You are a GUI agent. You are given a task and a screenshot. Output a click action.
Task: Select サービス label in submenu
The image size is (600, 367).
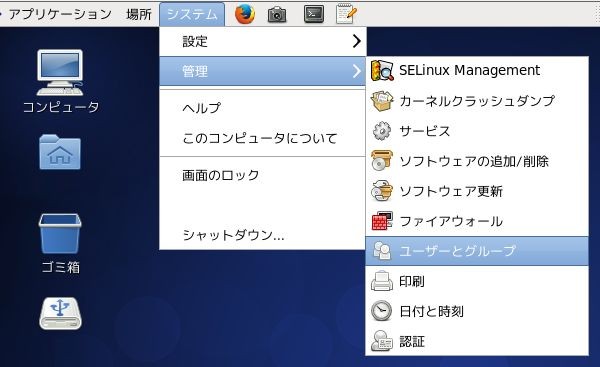pos(425,131)
